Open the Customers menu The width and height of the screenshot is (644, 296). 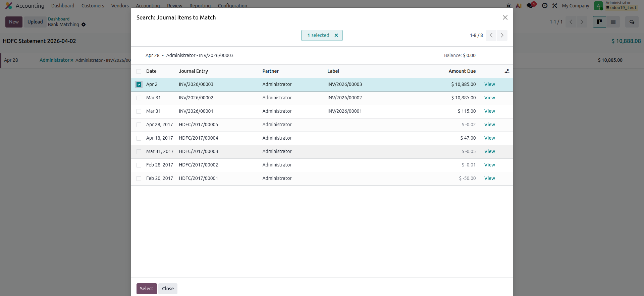(x=93, y=6)
